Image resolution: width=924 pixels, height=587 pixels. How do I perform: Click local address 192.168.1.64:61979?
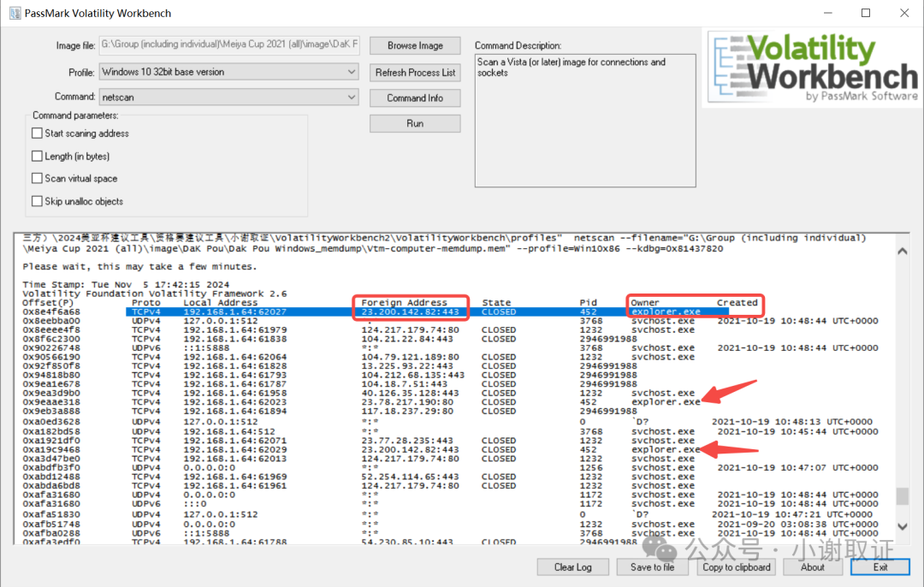pos(235,330)
